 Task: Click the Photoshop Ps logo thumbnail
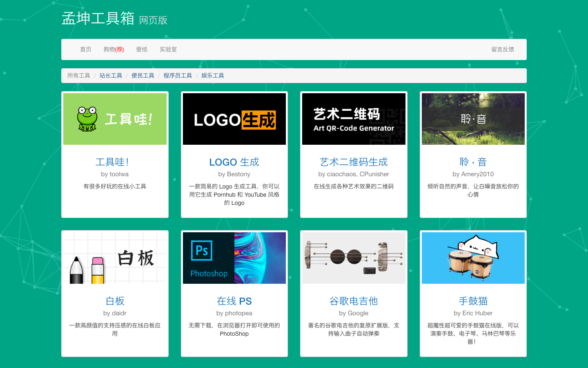tap(234, 258)
